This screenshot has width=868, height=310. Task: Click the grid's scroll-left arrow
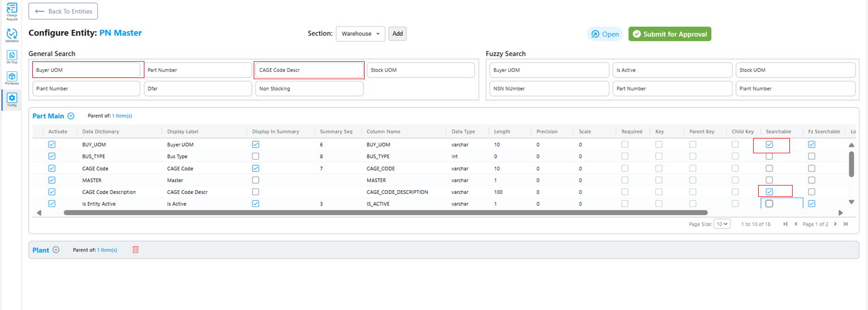tap(39, 213)
